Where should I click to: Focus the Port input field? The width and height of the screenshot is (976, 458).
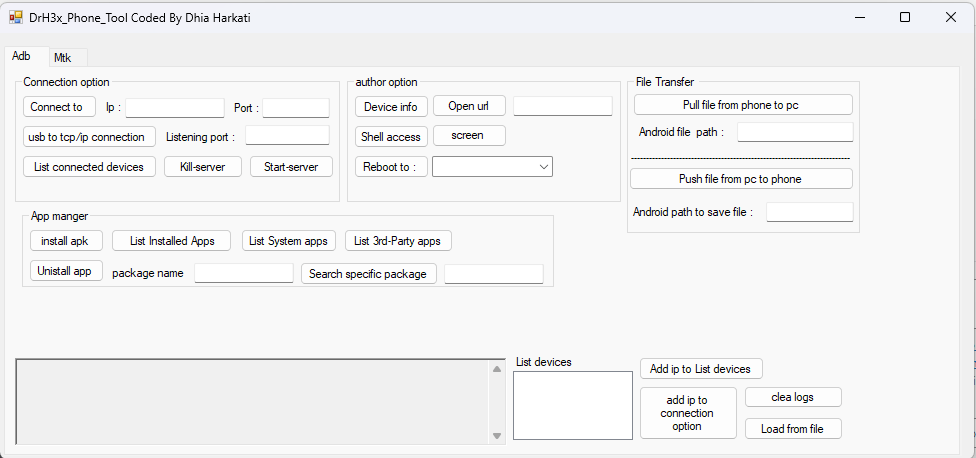[296, 108]
